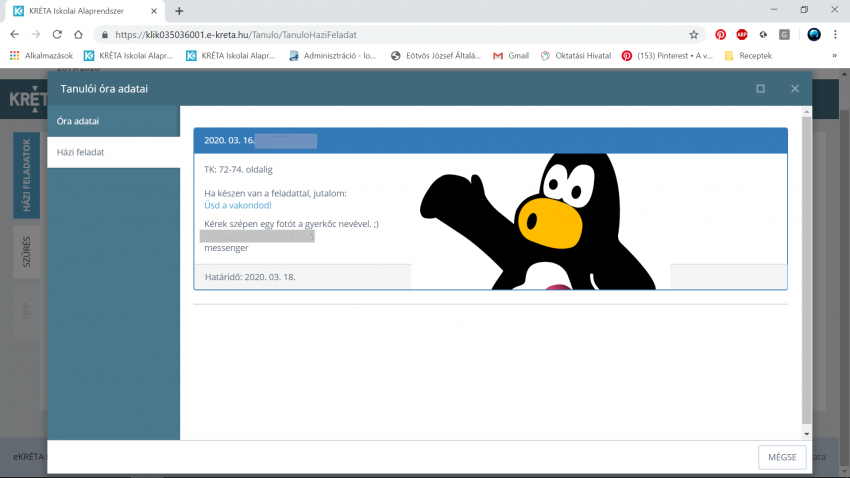Open the Chrome profile avatar
This screenshot has width=850, height=478.
tap(814, 35)
